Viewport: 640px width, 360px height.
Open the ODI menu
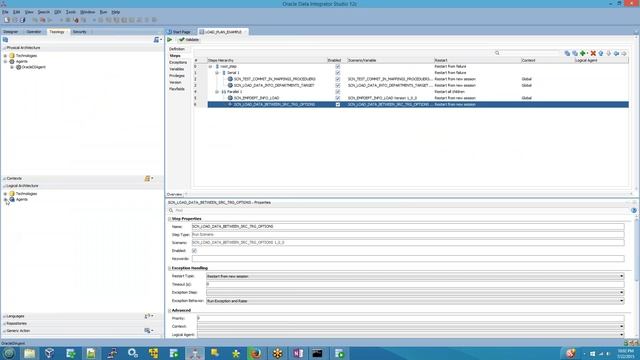coord(58,12)
